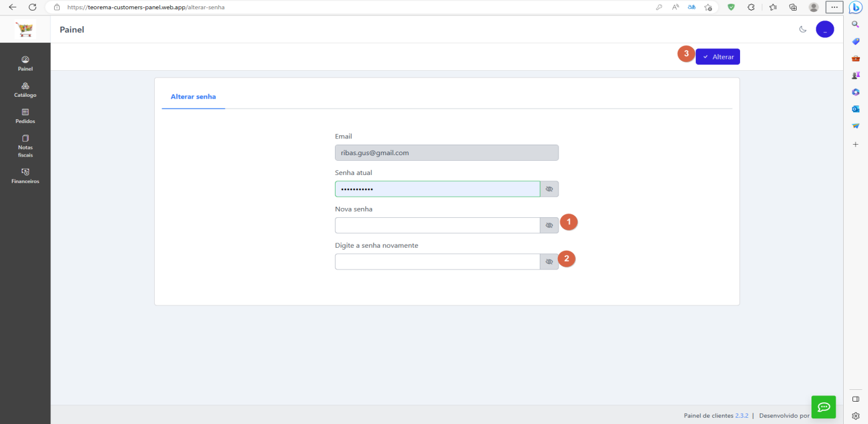Open the green chat support widget
868x424 pixels.
[x=823, y=407]
